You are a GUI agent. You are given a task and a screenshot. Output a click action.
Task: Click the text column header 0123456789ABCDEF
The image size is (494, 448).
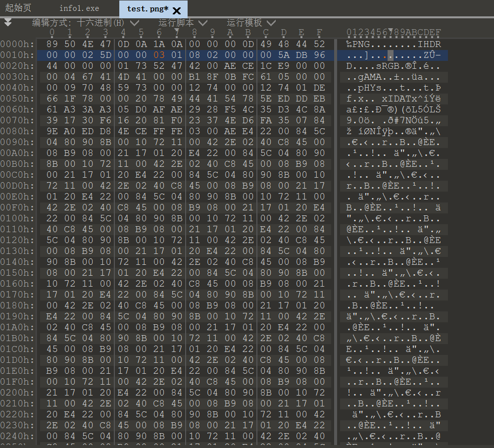394,32
